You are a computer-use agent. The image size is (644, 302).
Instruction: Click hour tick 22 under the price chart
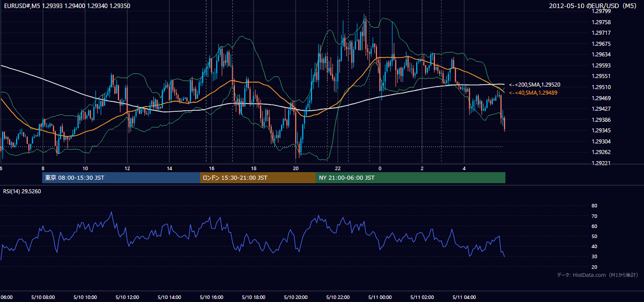click(338, 169)
